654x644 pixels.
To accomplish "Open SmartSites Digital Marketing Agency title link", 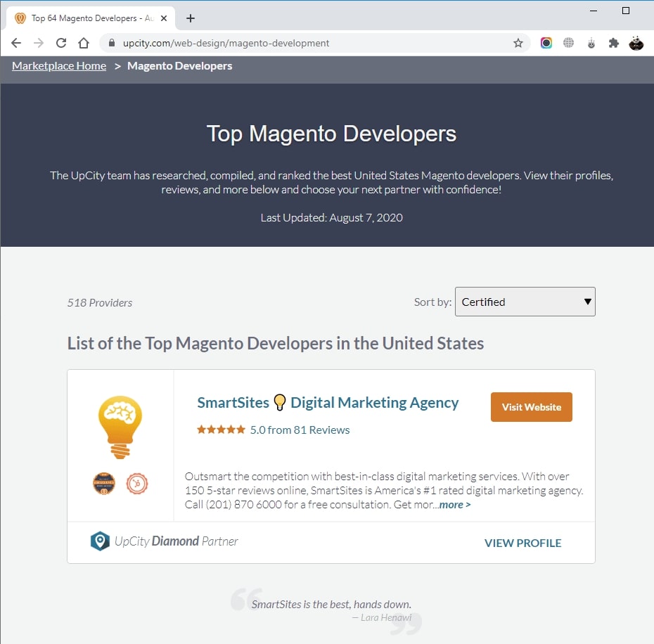I will point(328,402).
